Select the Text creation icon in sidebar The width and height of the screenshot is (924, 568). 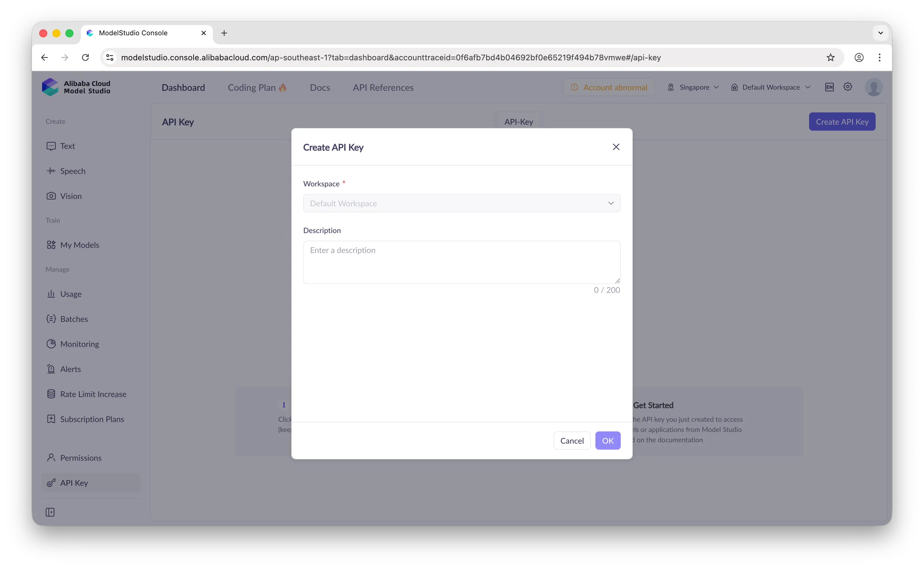51,146
